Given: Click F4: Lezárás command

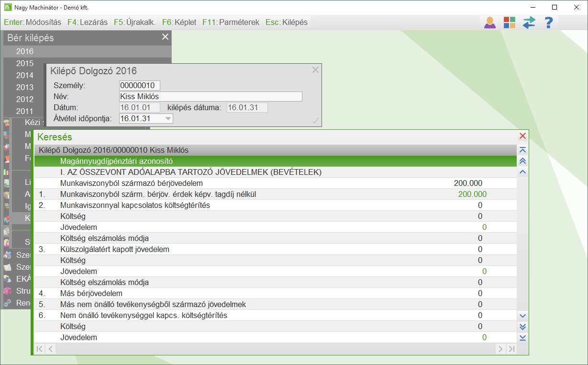Looking at the screenshot, I should pyautogui.click(x=88, y=22).
